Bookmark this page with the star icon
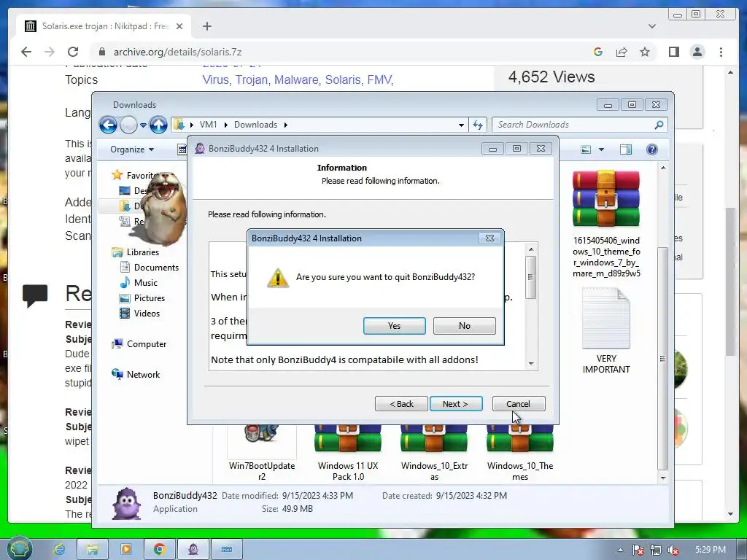 pyautogui.click(x=645, y=52)
